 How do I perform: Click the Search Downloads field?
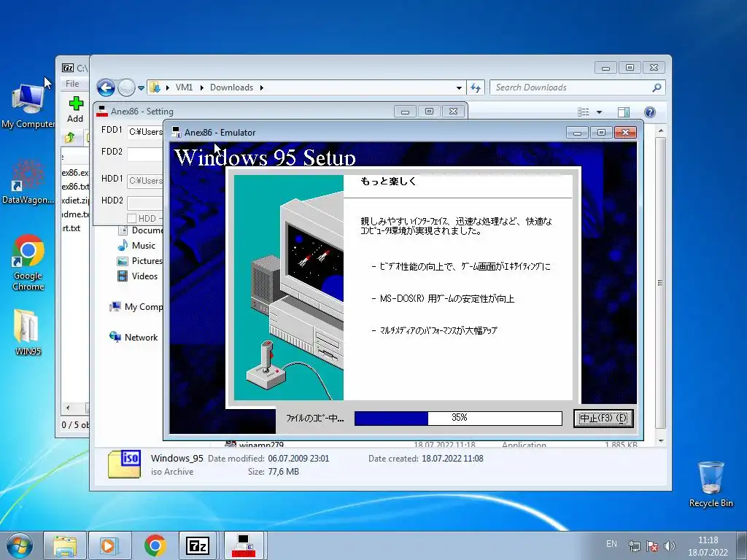tap(571, 87)
